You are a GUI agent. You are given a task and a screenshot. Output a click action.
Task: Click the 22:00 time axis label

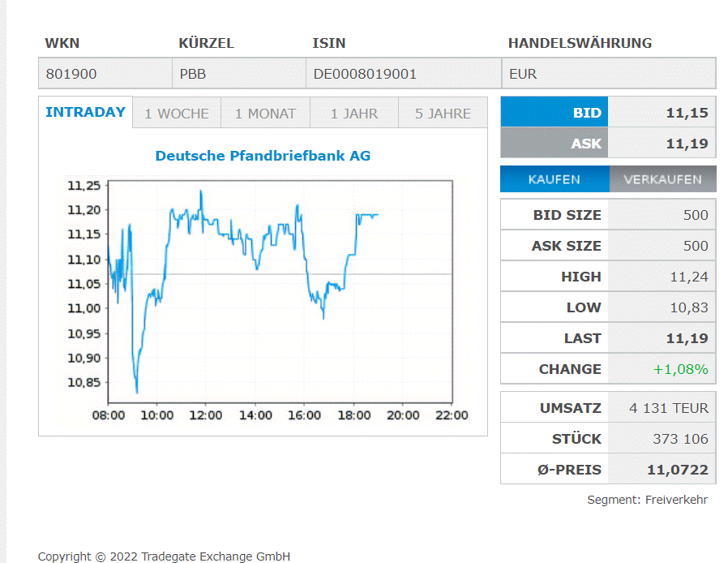pyautogui.click(x=452, y=415)
